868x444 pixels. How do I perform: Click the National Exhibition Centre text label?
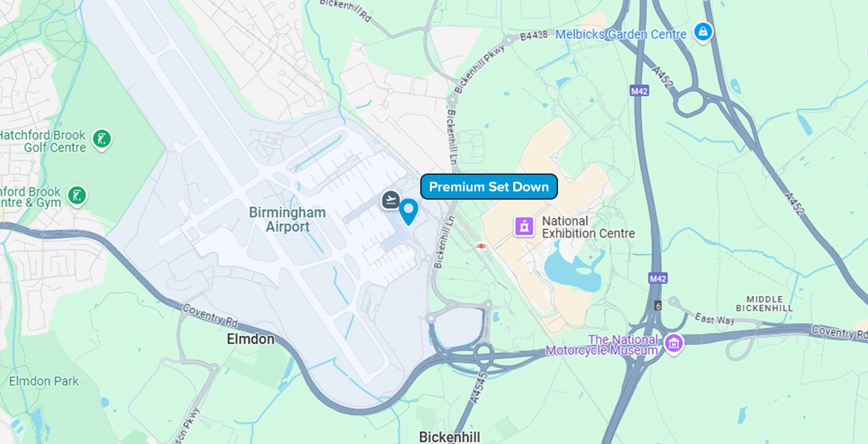pos(588,227)
